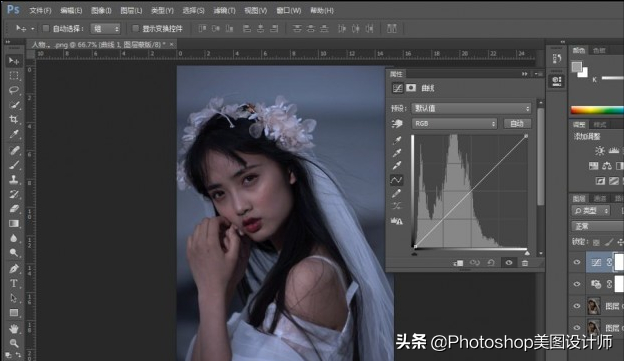Open the 组 auto-select dropdown
The width and height of the screenshot is (624, 361).
pyautogui.click(x=105, y=29)
